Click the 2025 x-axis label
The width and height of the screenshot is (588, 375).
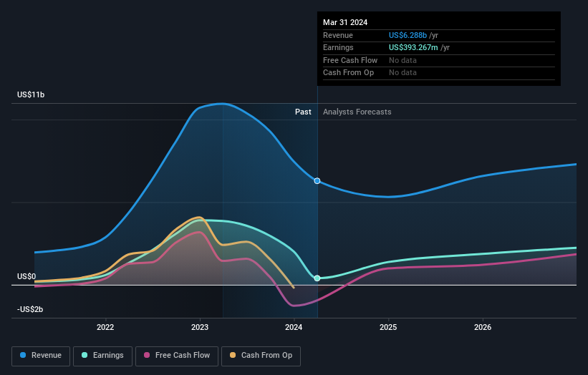[388, 328]
